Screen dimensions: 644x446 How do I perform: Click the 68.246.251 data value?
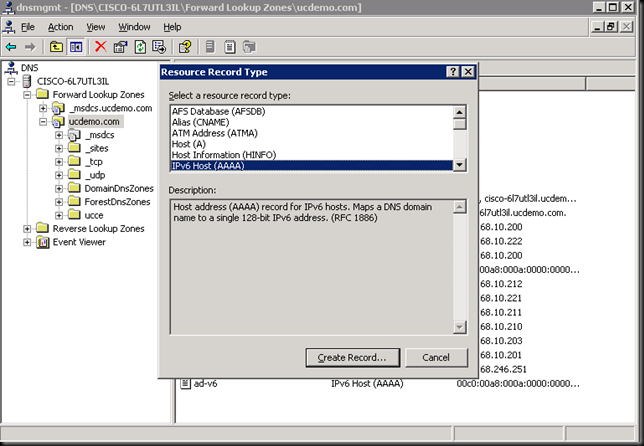(503, 369)
